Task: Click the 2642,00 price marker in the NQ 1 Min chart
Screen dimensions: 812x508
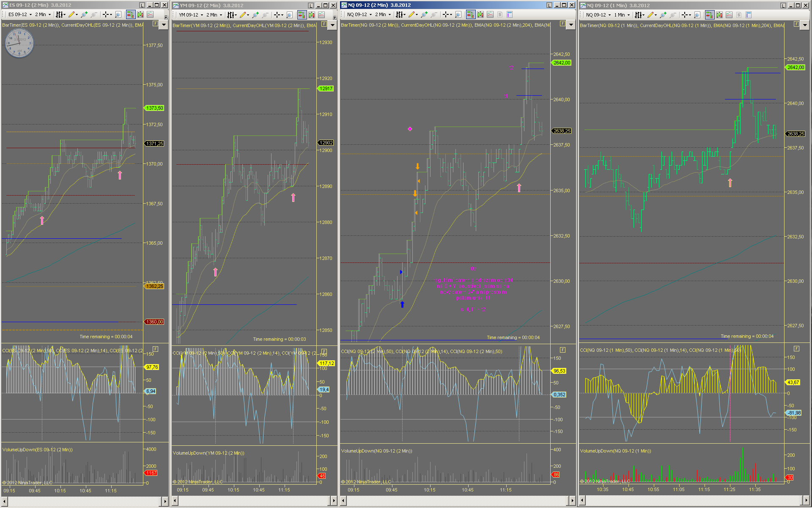Action: pos(796,67)
